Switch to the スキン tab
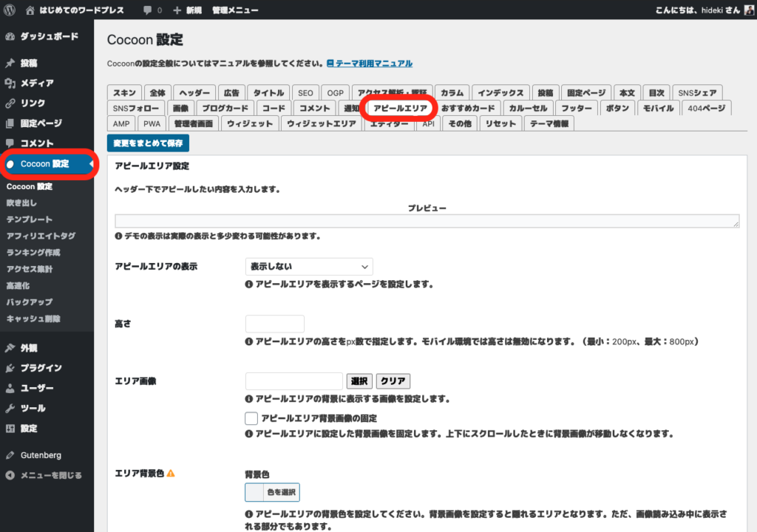Image resolution: width=757 pixels, height=532 pixels. pos(124,92)
